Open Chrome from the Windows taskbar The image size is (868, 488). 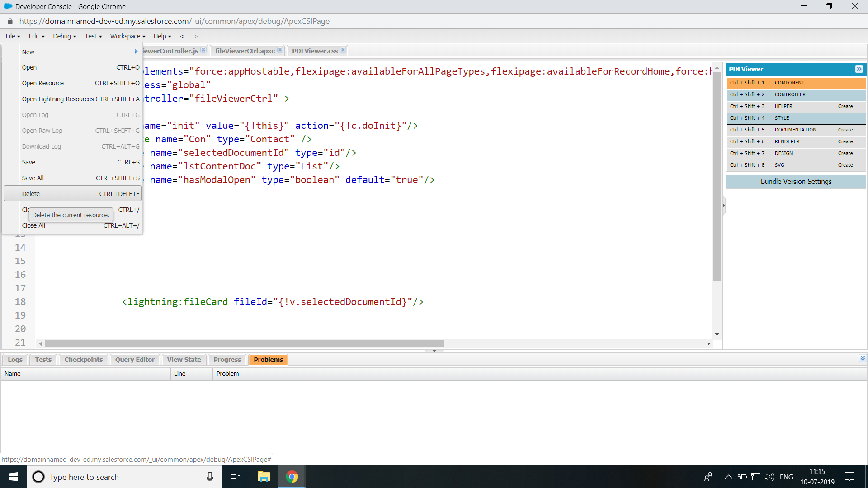[292, 477]
